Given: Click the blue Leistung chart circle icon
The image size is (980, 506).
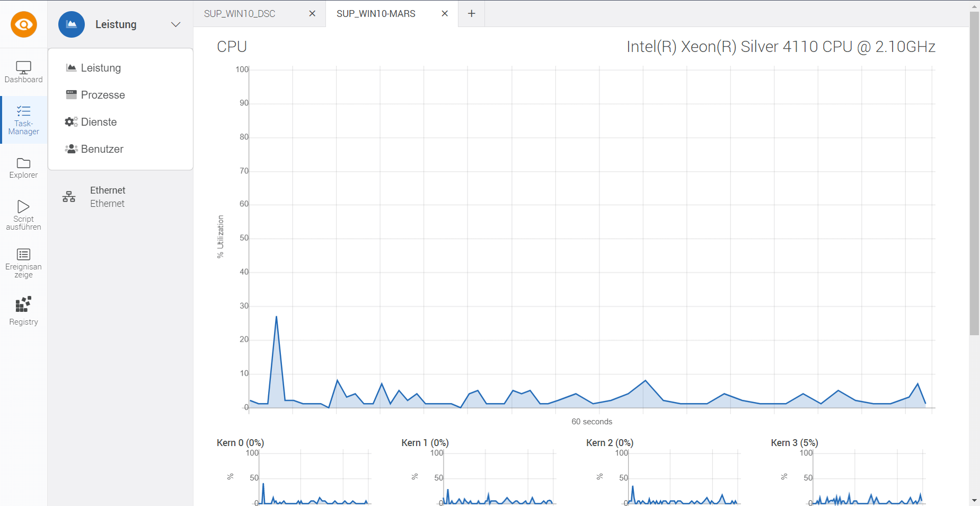Looking at the screenshot, I should tap(72, 24).
